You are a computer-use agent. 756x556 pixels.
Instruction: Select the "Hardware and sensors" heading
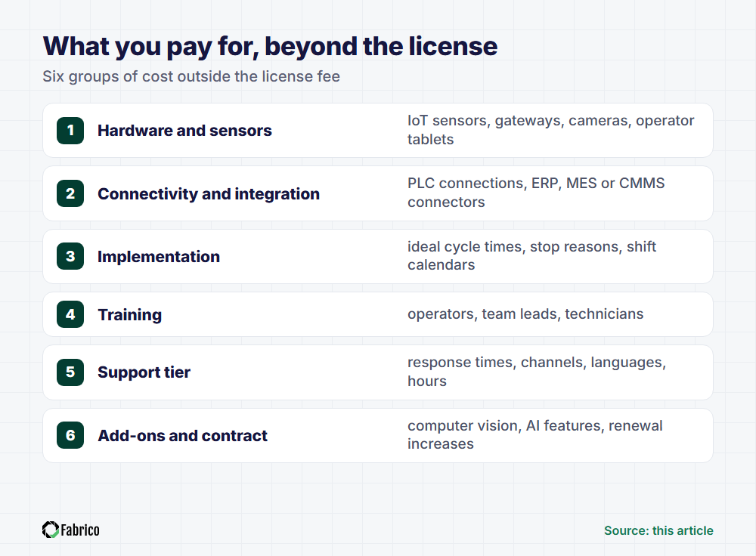coord(184,131)
